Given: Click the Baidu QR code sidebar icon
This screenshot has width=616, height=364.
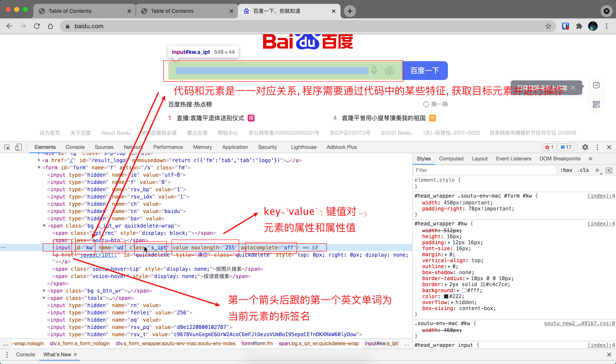Looking at the screenshot, I should click(596, 104).
